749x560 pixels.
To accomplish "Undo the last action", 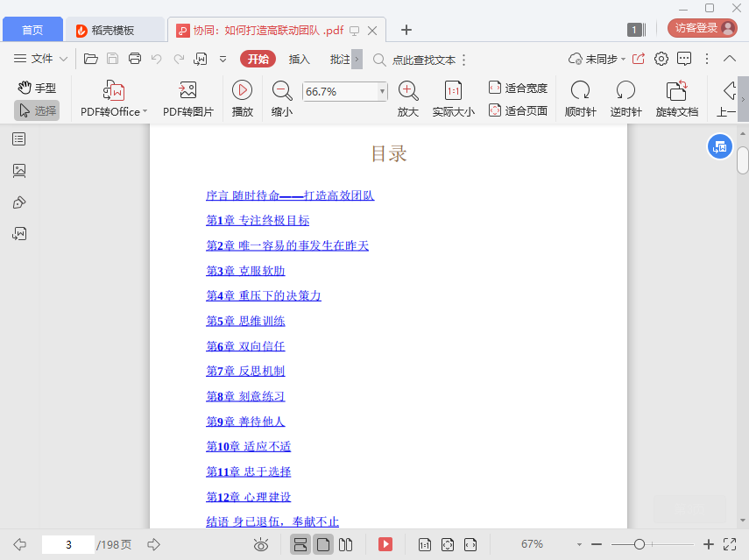I will pos(156,59).
